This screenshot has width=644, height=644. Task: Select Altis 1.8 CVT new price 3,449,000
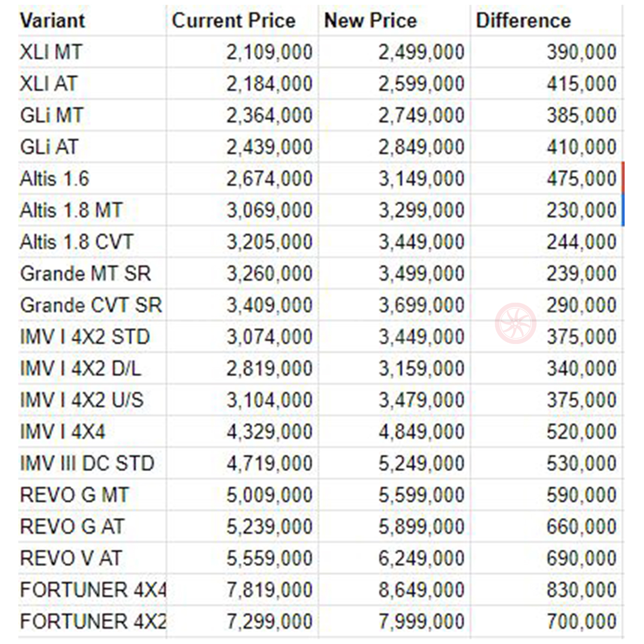pos(394,242)
